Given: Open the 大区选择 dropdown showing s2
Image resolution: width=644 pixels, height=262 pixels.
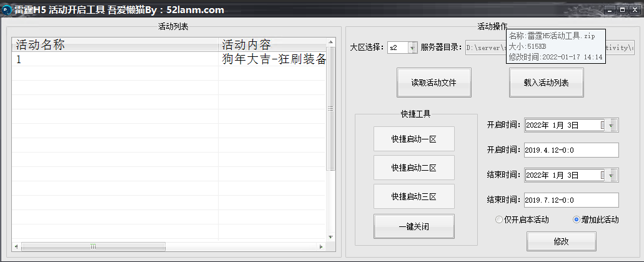Looking at the screenshot, I should (x=412, y=48).
